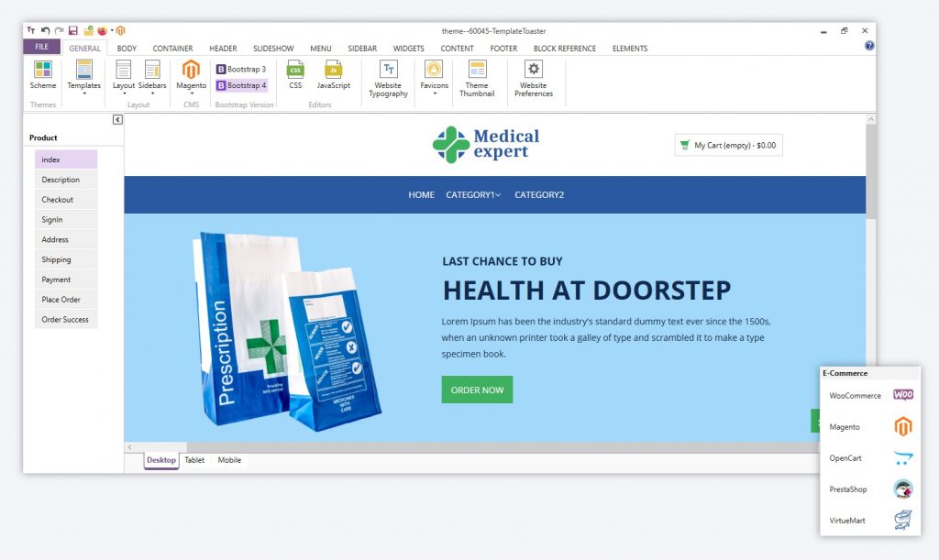Collapse the Product side panel

point(117,120)
